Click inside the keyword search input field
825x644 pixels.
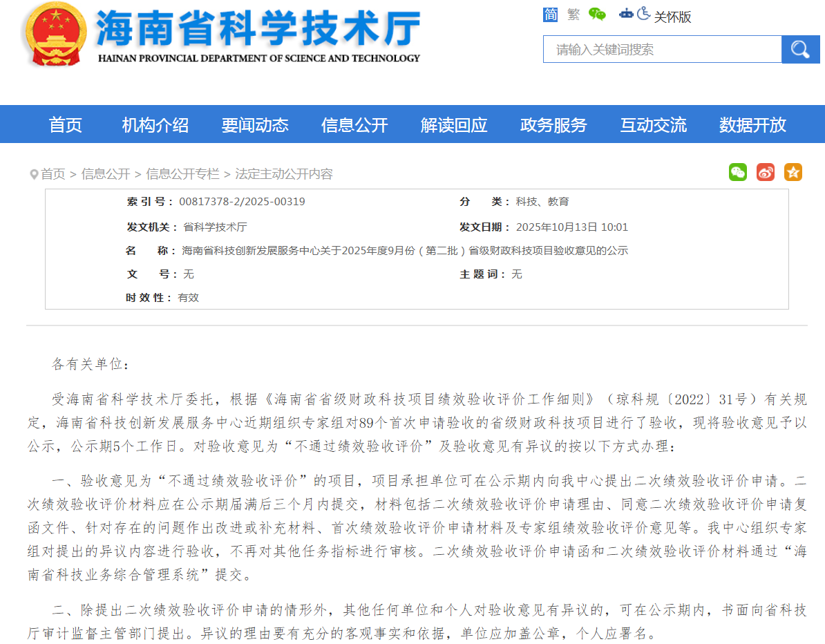656,49
